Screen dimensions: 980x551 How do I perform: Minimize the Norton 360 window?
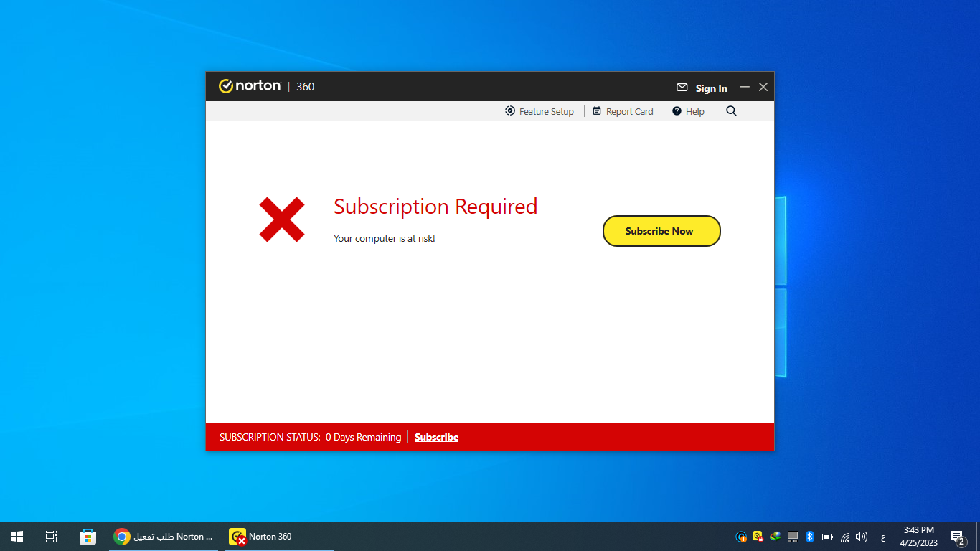(x=745, y=87)
